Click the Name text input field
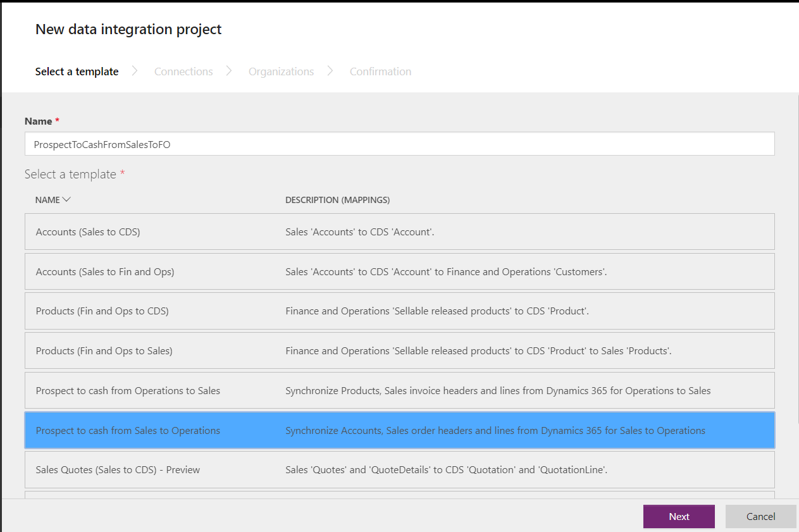This screenshot has height=532, width=799. pos(399,144)
